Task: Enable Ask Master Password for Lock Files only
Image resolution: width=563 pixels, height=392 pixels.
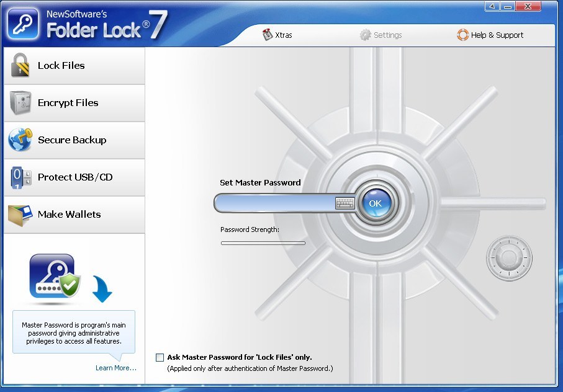Action: tap(160, 357)
